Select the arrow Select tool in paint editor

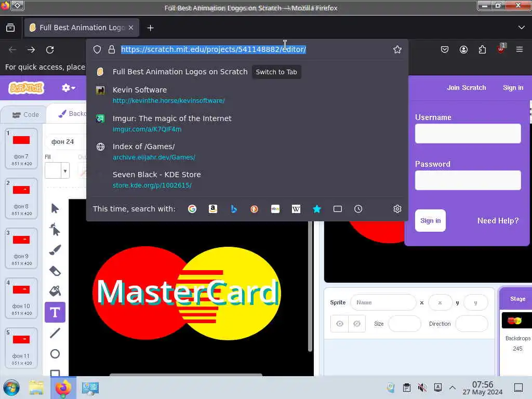(55, 208)
